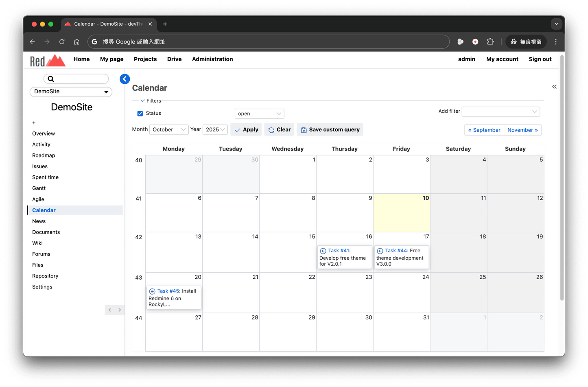This screenshot has height=387, width=588.
Task: Open the Year dropdown showing 2025
Action: (215, 129)
